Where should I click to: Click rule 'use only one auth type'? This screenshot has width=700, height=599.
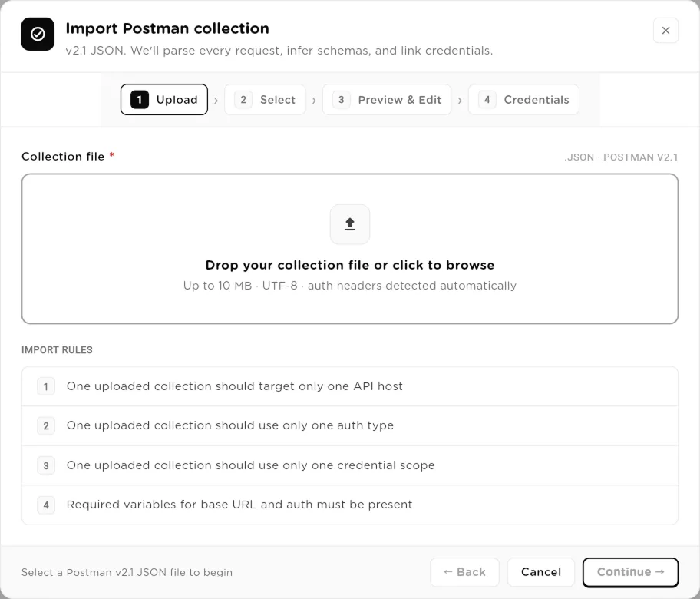point(350,425)
